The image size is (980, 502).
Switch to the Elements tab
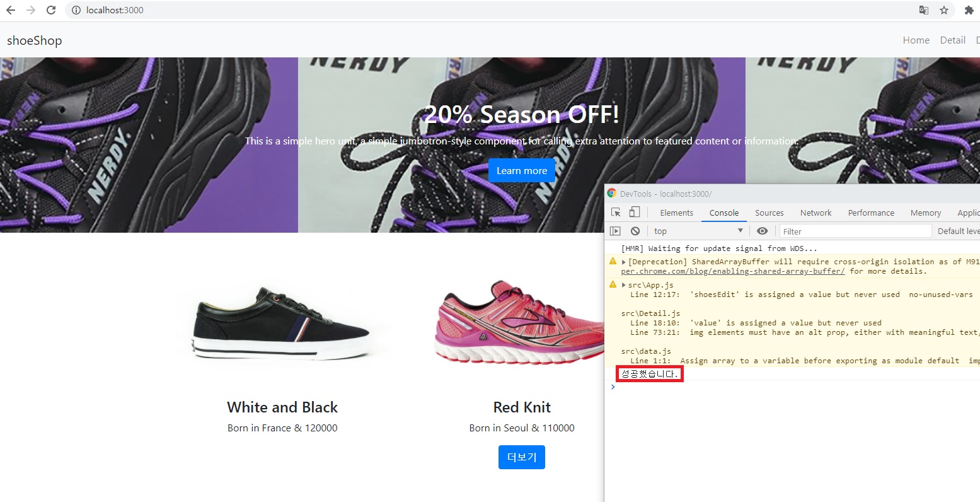[676, 213]
